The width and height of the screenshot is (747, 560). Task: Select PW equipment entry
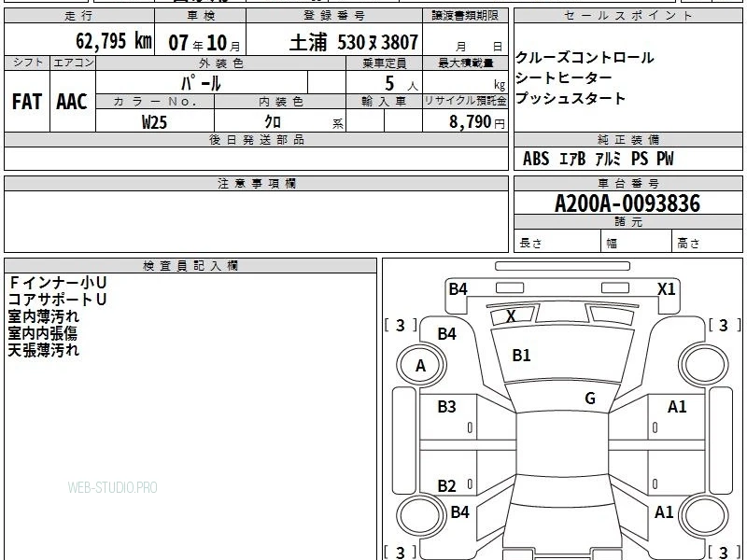(x=665, y=159)
